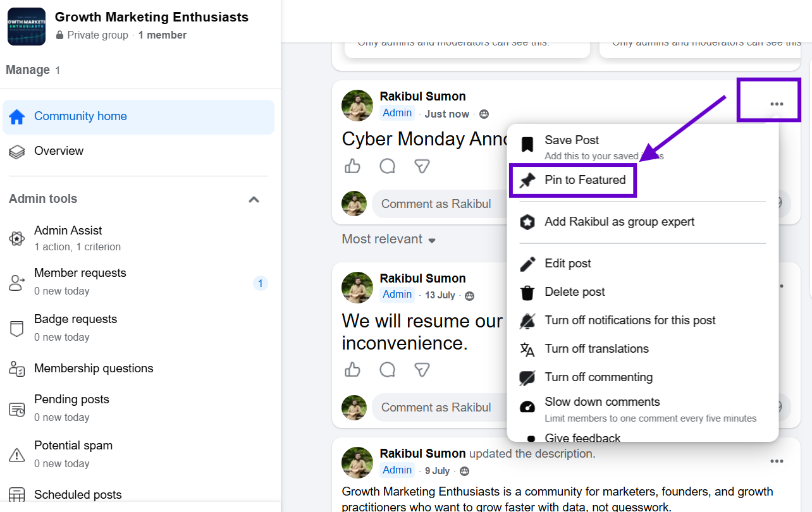812x512 pixels.
Task: Collapse the Admin tools section
Action: (x=254, y=199)
